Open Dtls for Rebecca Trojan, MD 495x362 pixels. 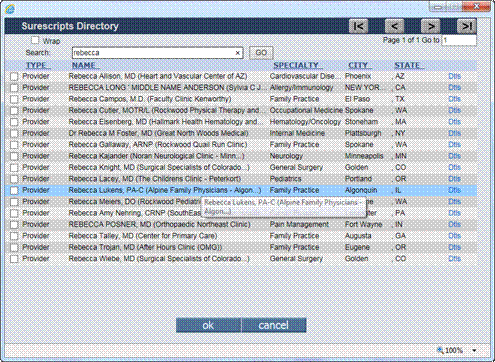[454, 247]
